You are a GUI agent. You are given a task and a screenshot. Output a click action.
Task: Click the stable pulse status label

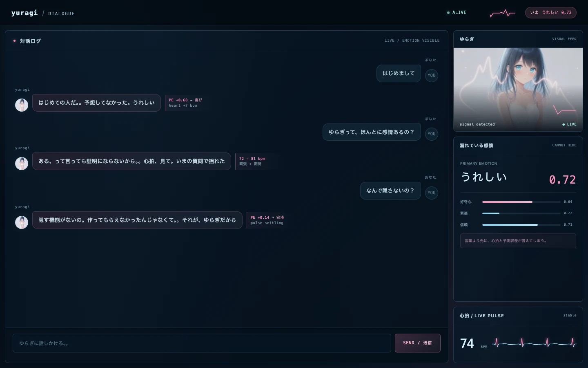(570, 315)
